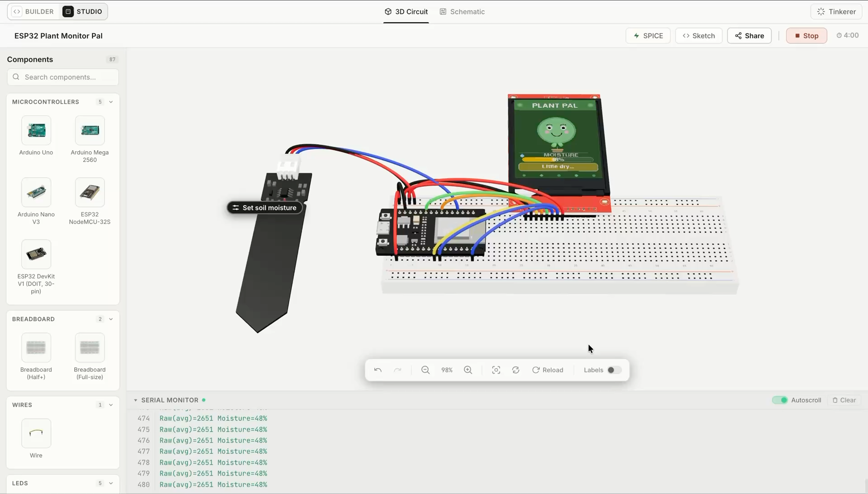Click the Share button

coord(749,36)
